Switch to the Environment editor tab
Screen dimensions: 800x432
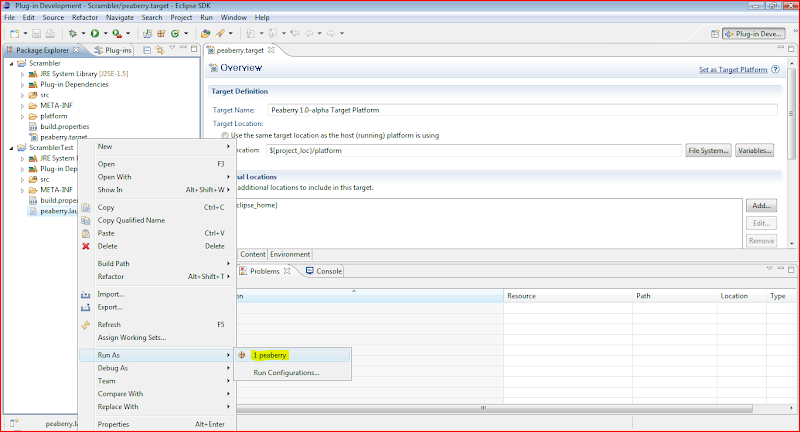[x=290, y=254]
